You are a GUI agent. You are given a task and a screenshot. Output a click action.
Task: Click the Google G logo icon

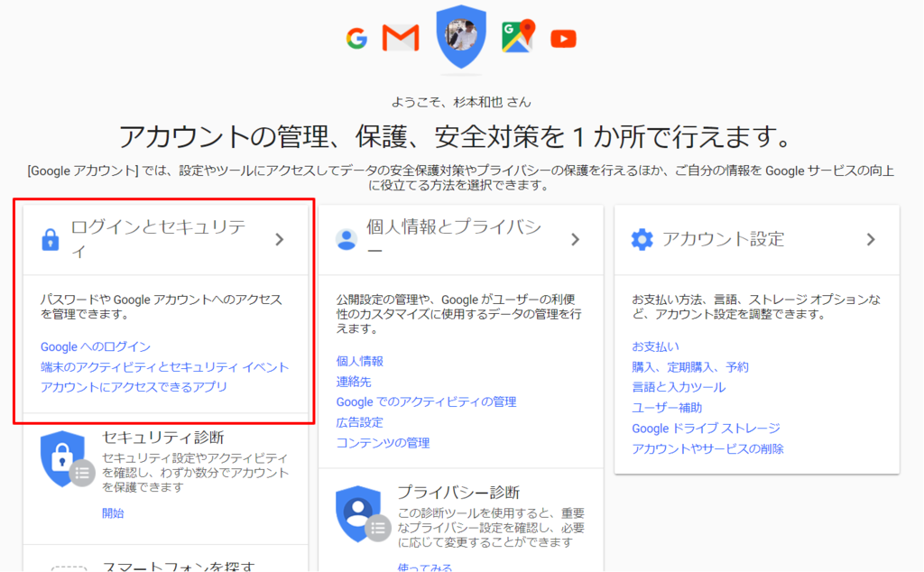(x=356, y=39)
